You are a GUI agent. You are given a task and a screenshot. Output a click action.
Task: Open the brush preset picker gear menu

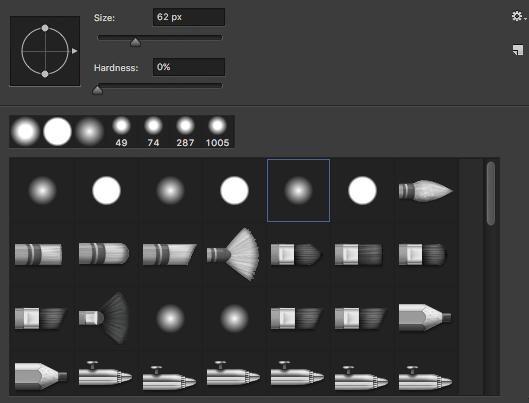coord(519,16)
